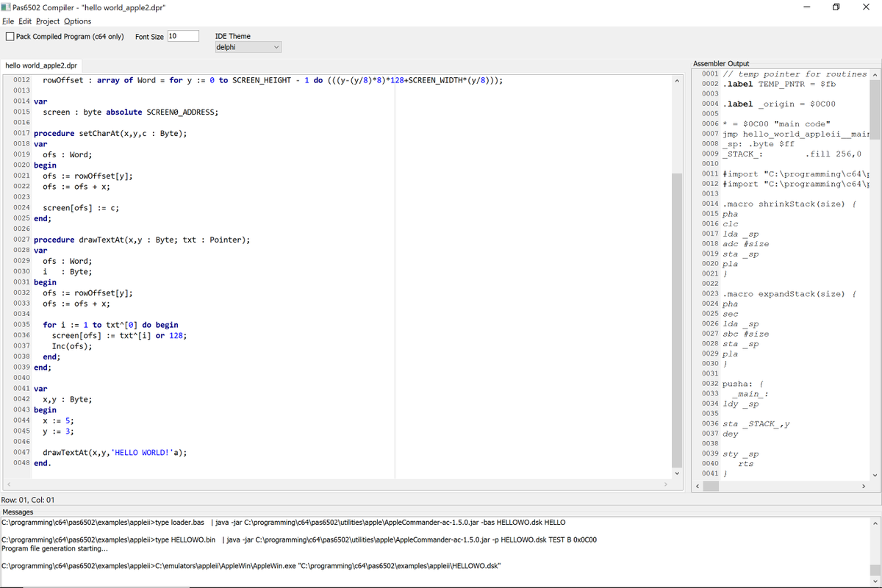Click the 'type loader.bas' message line
This screenshot has height=588, width=882.
point(284,523)
